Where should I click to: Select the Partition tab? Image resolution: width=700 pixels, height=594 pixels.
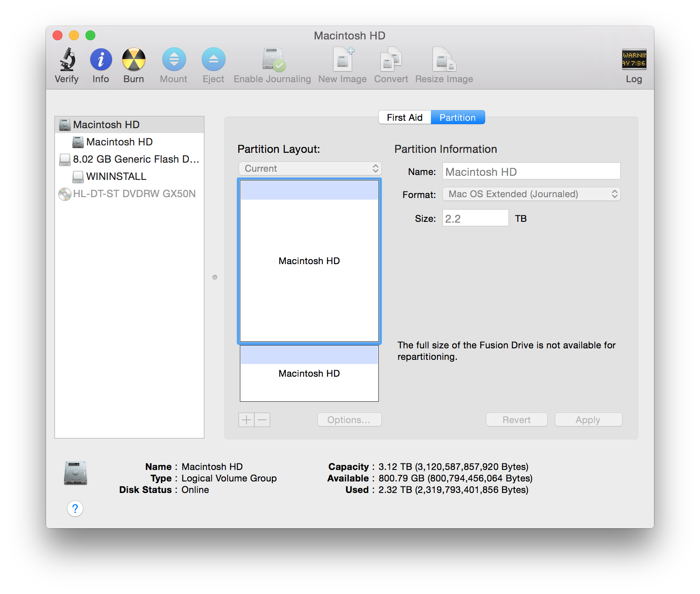tap(458, 117)
